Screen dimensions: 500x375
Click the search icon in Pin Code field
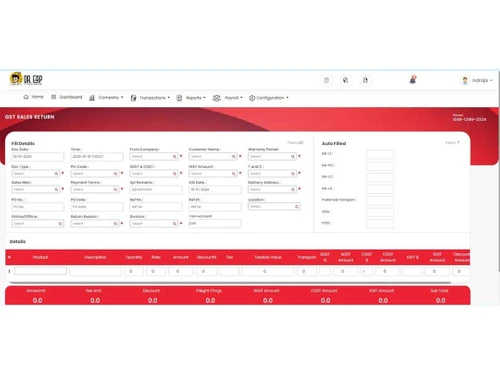[115, 174]
